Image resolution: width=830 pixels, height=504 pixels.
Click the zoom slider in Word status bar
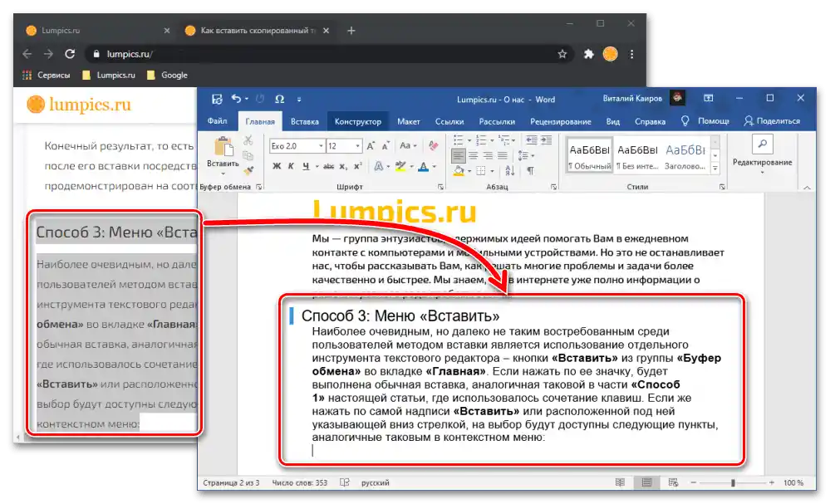[x=732, y=482]
